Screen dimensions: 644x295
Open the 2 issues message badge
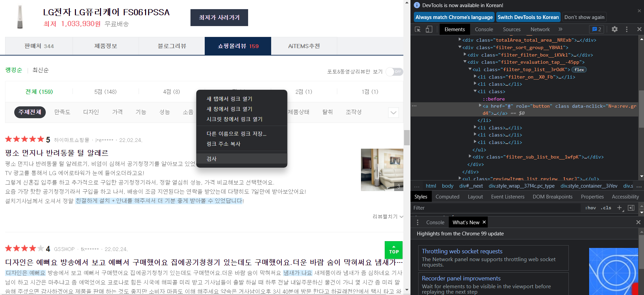(x=597, y=29)
